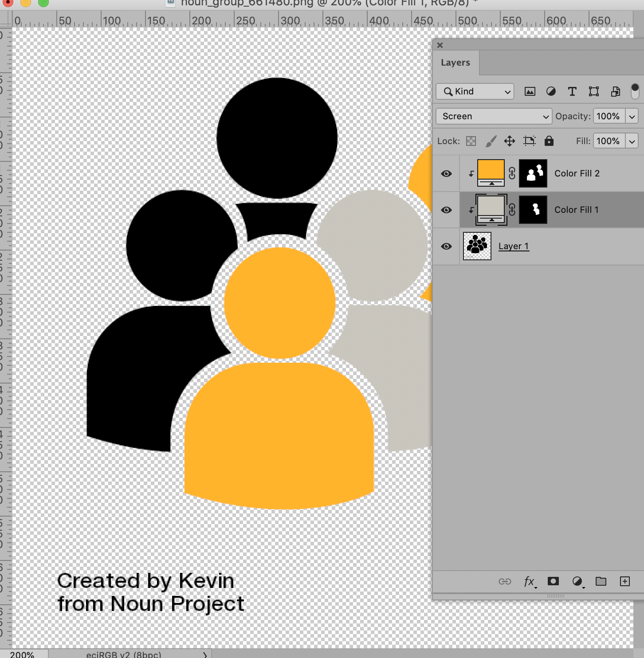Hide the Color Fill 2 layer
The width and height of the screenshot is (644, 658).
pos(447,173)
